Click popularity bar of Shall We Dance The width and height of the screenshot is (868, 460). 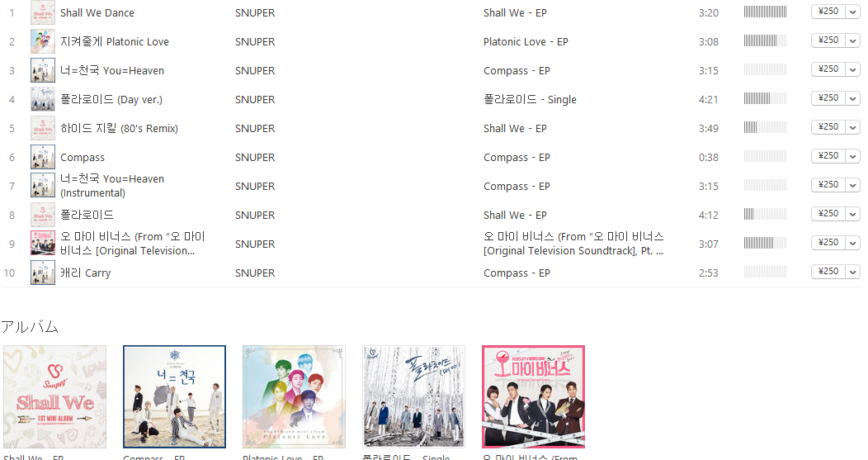pos(765,12)
